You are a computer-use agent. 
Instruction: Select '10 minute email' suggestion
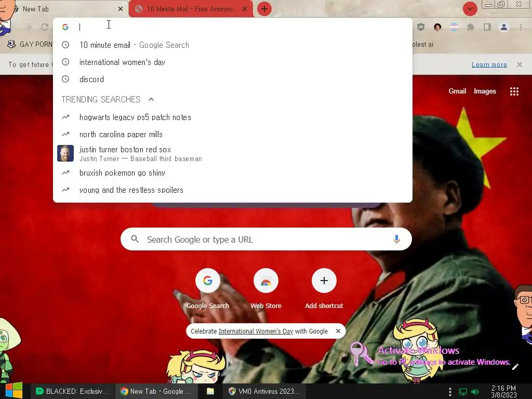click(x=233, y=45)
